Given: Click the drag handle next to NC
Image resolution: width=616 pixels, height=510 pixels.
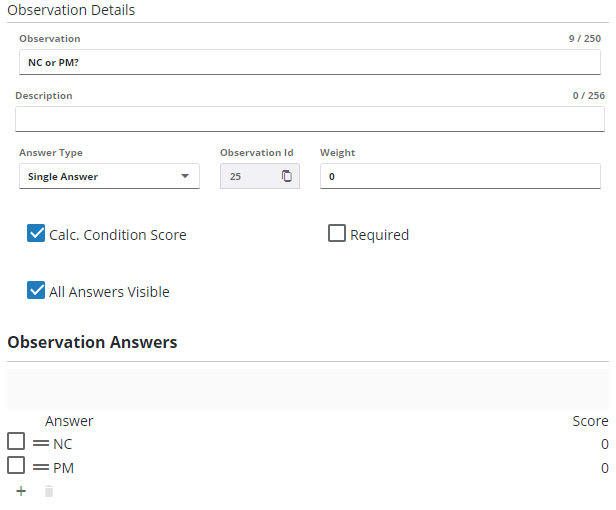Looking at the screenshot, I should coord(41,443).
